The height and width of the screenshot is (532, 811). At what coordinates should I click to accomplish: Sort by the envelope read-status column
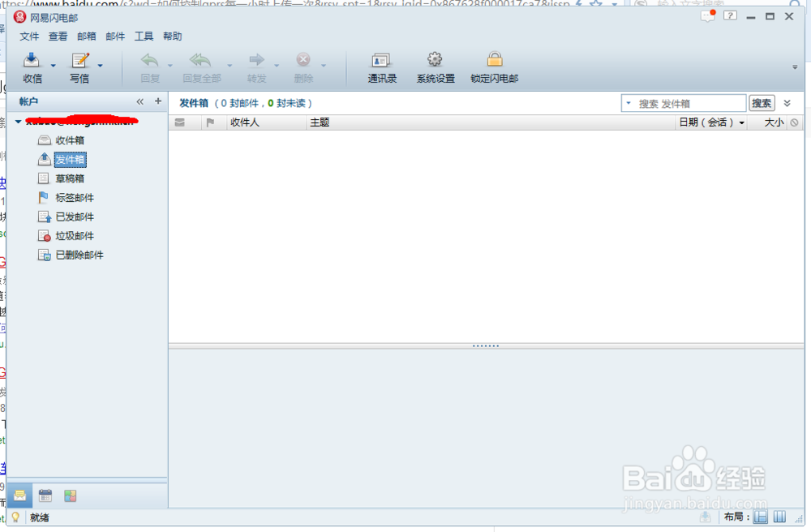(179, 122)
